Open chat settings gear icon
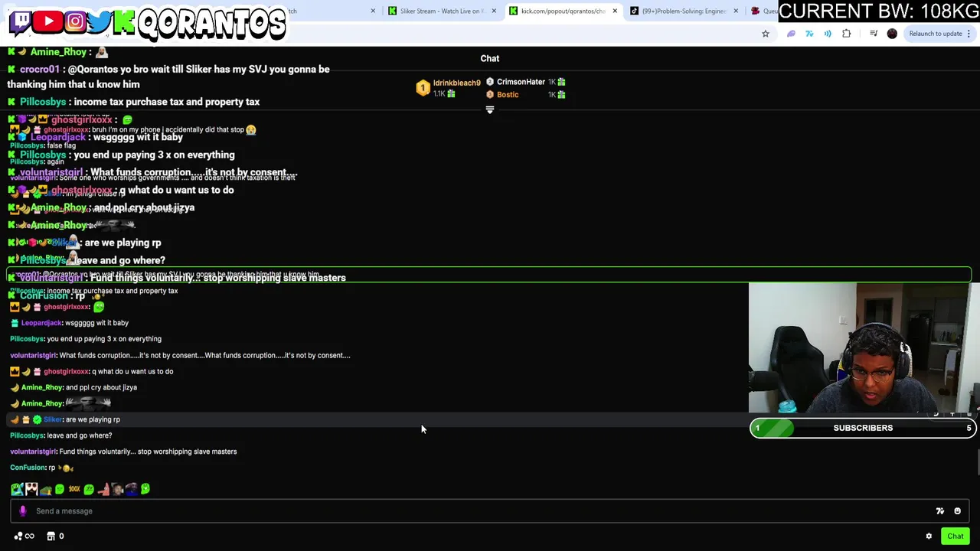Viewport: 980px width, 551px height. tap(929, 536)
